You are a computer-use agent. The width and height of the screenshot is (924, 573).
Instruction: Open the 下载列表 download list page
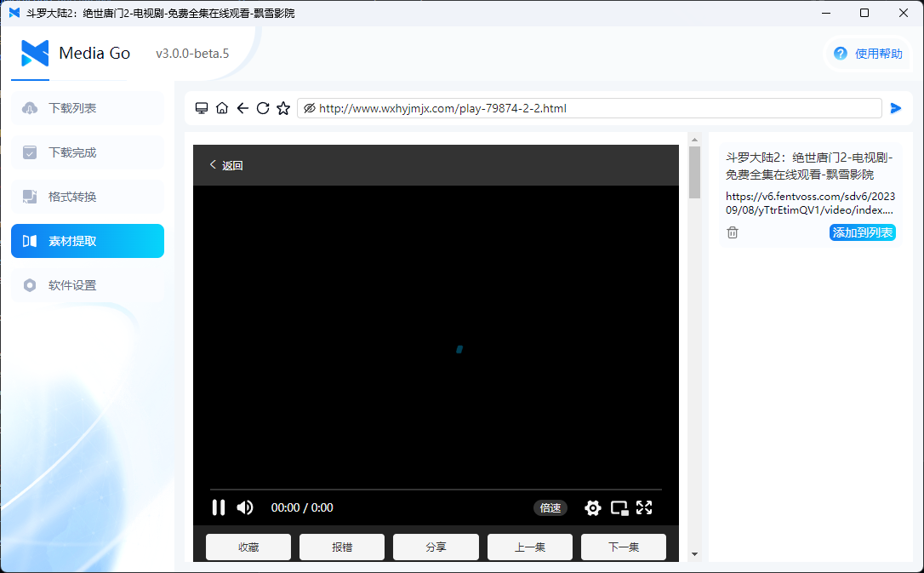click(x=88, y=108)
